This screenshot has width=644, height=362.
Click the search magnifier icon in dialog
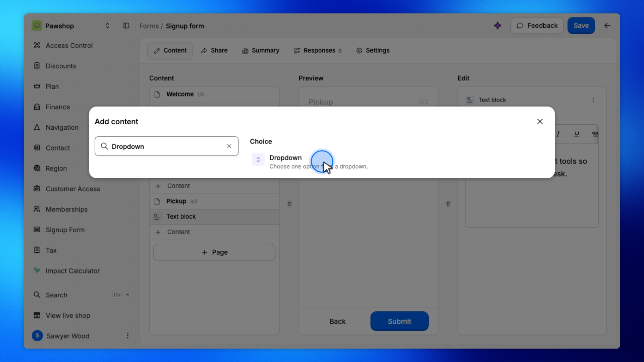click(x=104, y=146)
